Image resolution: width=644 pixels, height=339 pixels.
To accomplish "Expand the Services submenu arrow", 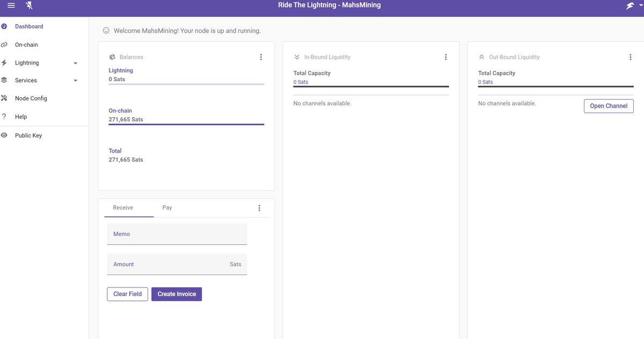I will (x=75, y=81).
